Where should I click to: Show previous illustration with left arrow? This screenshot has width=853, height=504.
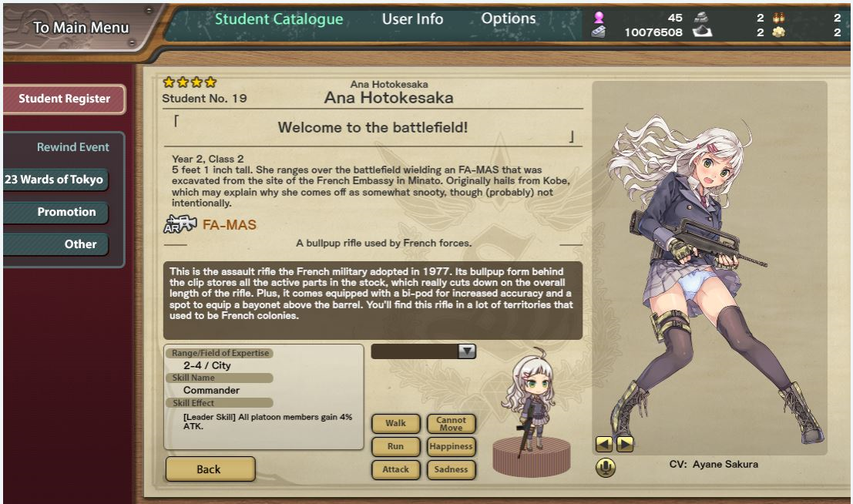(604, 444)
